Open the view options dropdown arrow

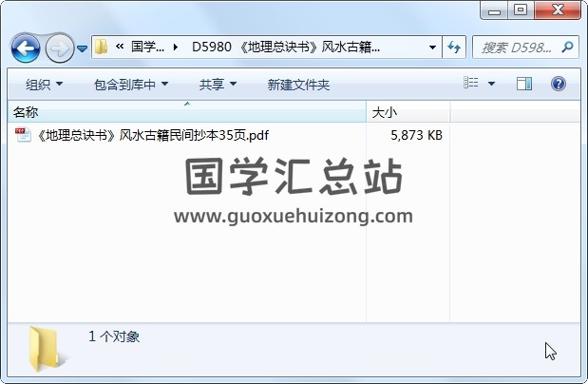click(491, 84)
